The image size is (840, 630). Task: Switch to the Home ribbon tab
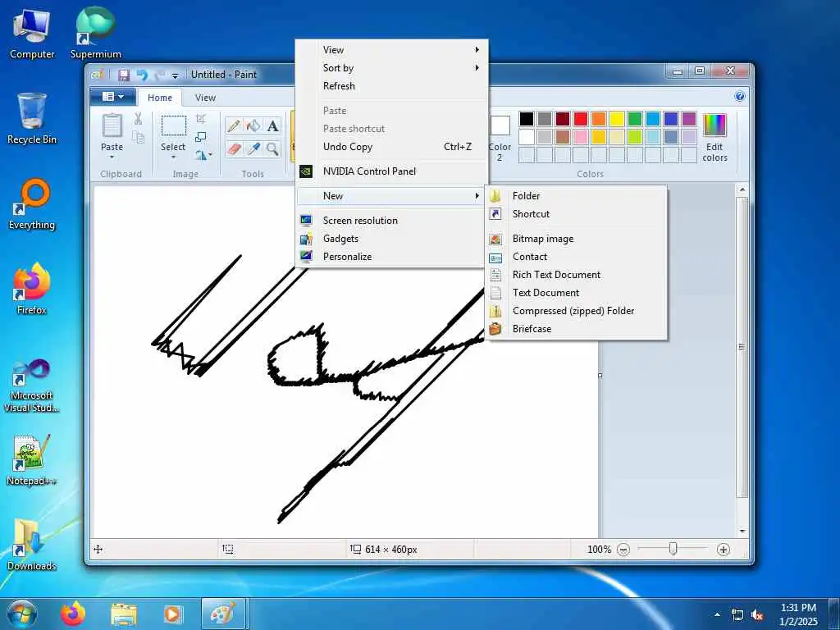point(160,98)
